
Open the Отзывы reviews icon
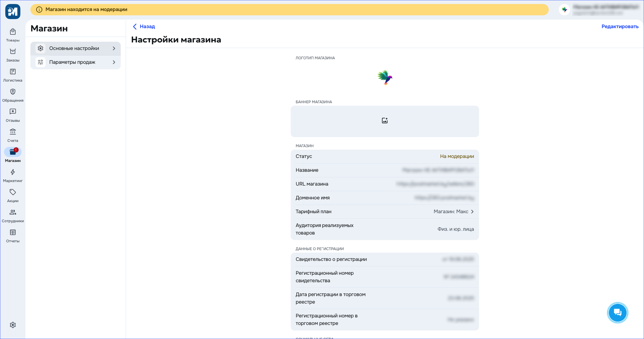coord(13,112)
